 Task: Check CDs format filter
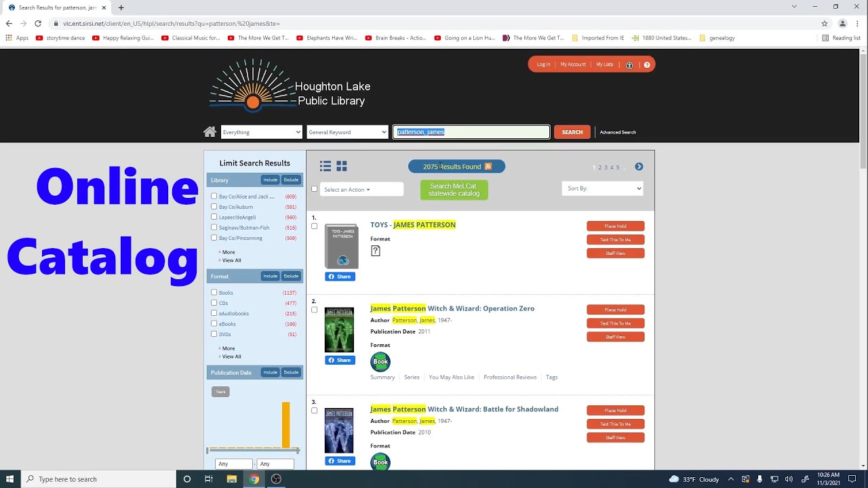click(x=214, y=303)
